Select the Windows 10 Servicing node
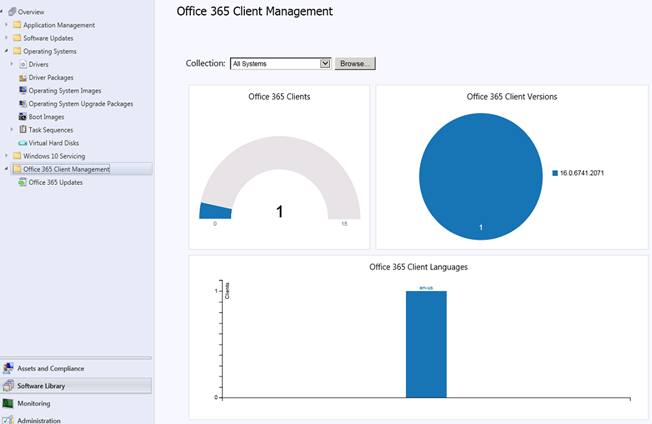 [x=54, y=156]
